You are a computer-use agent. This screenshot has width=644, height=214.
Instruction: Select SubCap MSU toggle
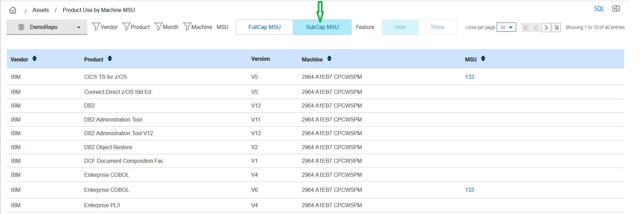coord(322,27)
